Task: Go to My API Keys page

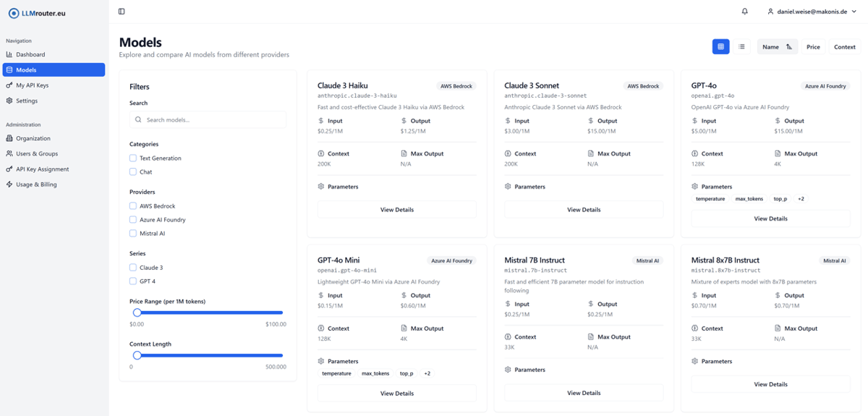Action: tap(54, 85)
